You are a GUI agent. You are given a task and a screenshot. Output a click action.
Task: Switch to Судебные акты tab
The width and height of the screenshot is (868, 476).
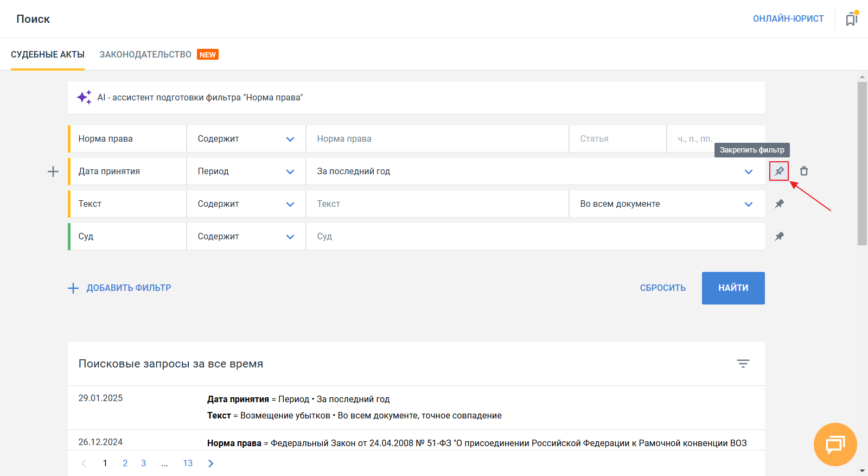[48, 54]
